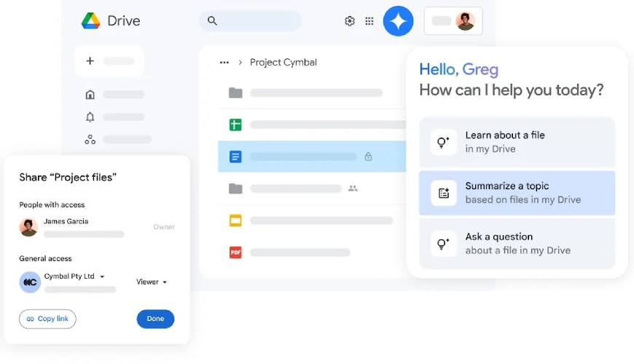Choose Ask a question suggestion
The image size is (634, 364).
517,244
